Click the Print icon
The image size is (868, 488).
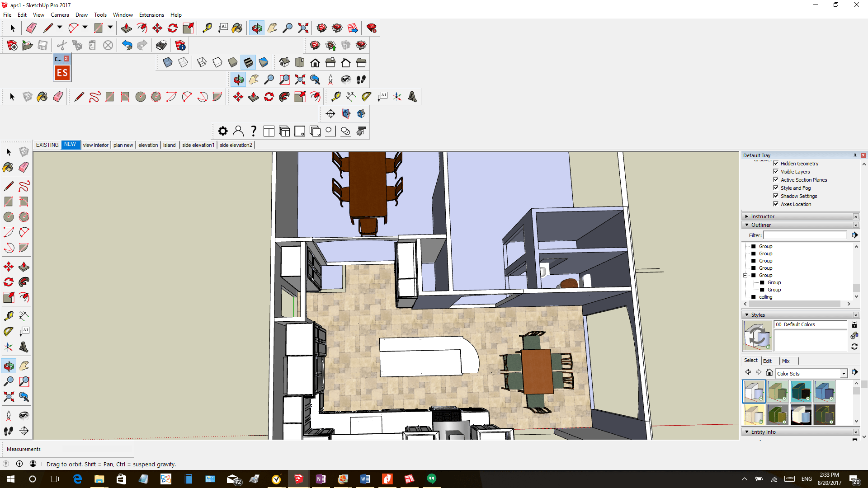tap(161, 45)
